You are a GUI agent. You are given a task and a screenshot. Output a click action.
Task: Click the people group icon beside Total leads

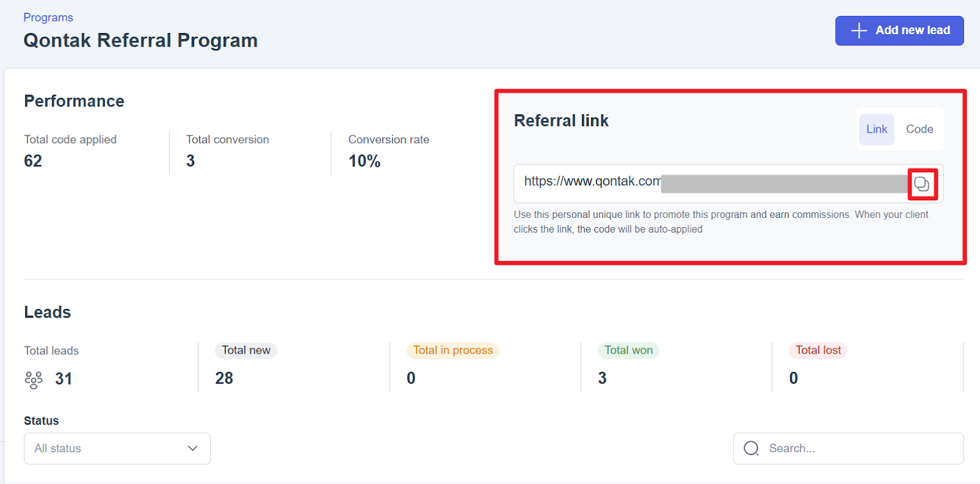(x=34, y=379)
